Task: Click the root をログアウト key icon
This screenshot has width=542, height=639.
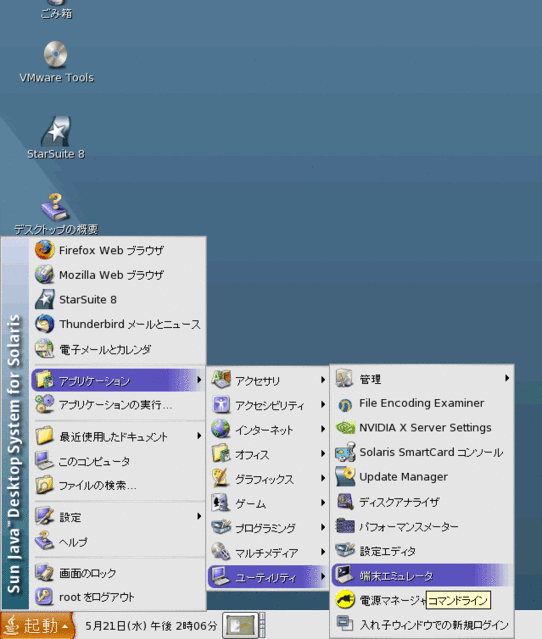Action: point(44,597)
